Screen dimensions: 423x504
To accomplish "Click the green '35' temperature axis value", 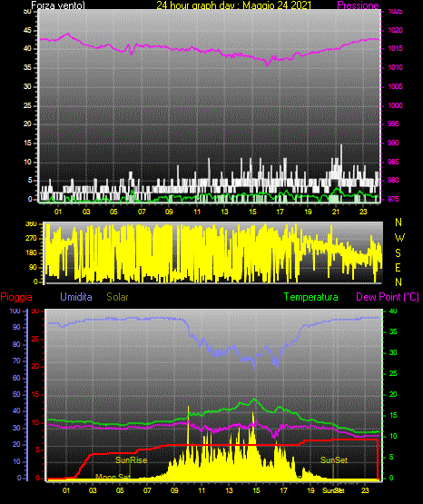I will point(393,331).
